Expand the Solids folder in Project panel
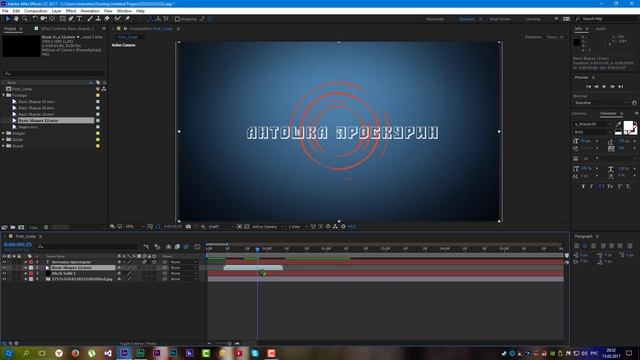Screen dimensions: 640x360 [x=4, y=140]
